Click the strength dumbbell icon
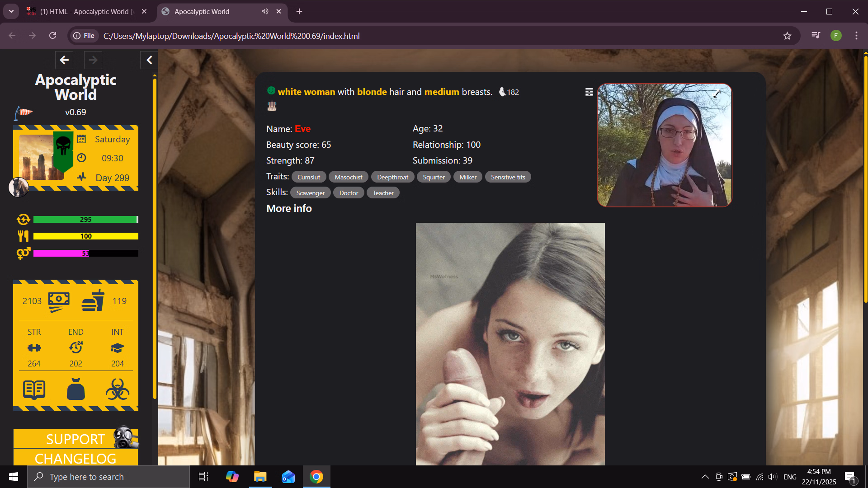 click(34, 348)
